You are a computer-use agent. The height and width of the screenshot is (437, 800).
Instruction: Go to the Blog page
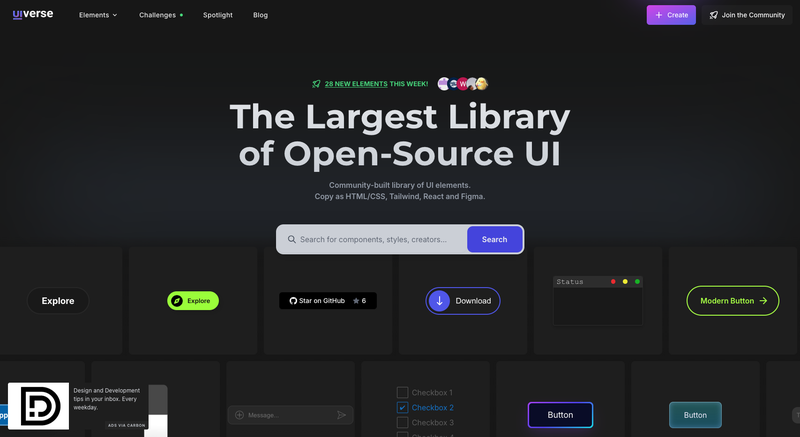260,15
